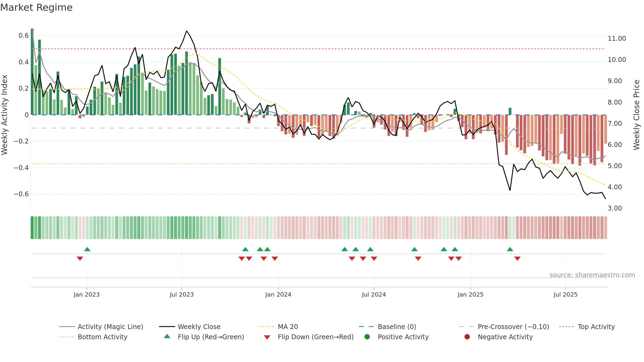Select first flip-up marker near Jan 2023
The image size is (644, 362).
tap(87, 249)
